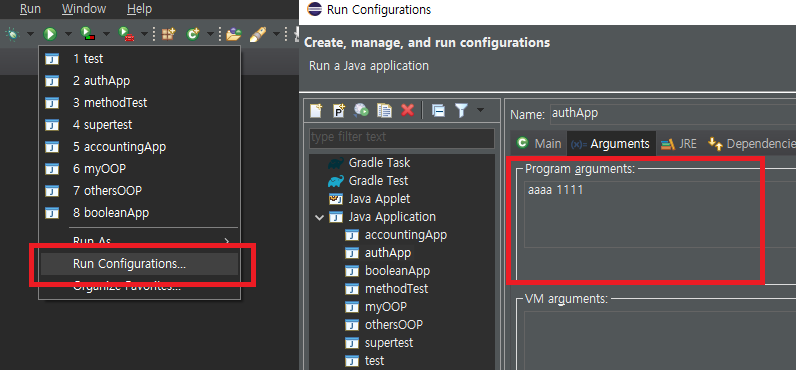
Task: Open the Window menu
Action: (x=84, y=9)
